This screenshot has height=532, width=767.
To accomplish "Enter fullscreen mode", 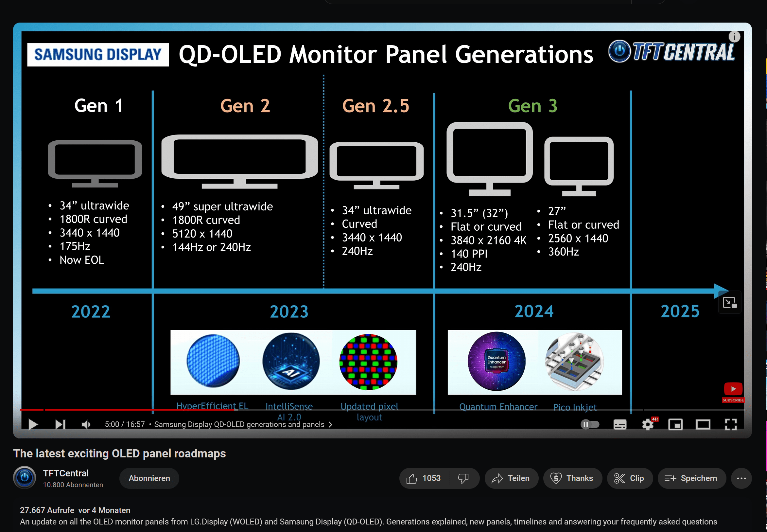I will (x=731, y=425).
